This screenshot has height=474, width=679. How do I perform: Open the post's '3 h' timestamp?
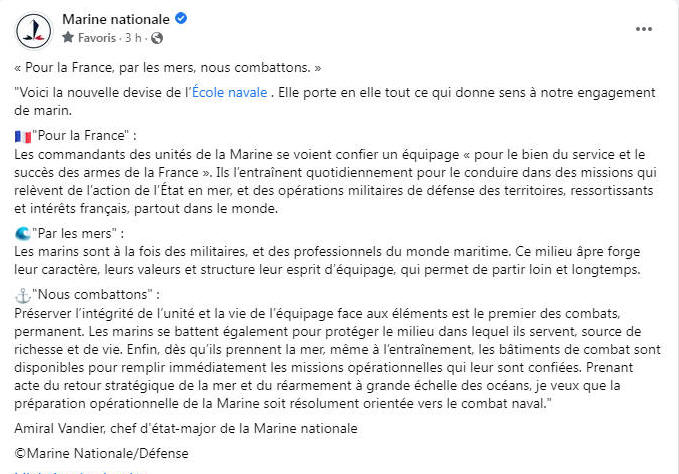pos(132,38)
